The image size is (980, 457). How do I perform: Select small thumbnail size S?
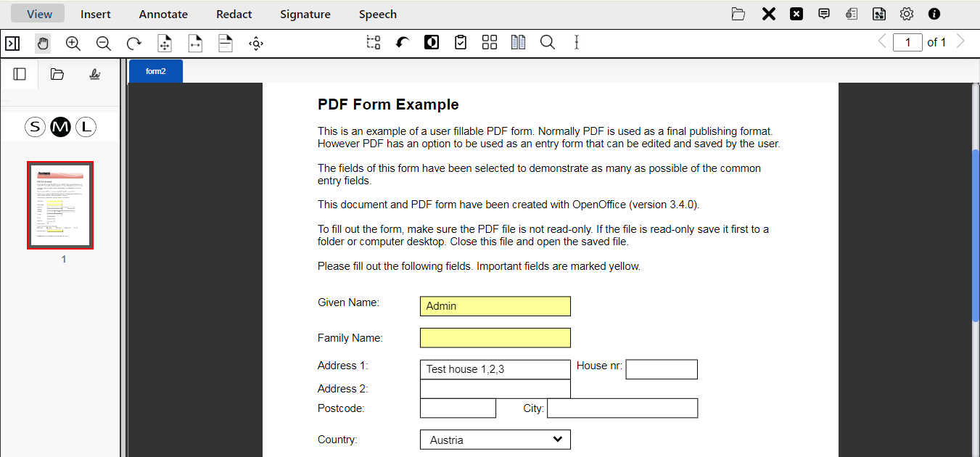click(35, 126)
